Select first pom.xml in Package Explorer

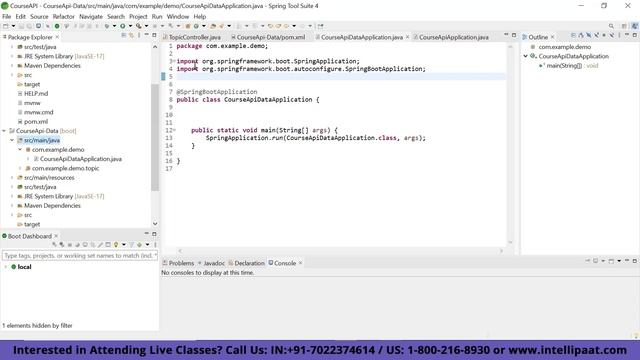click(x=36, y=122)
